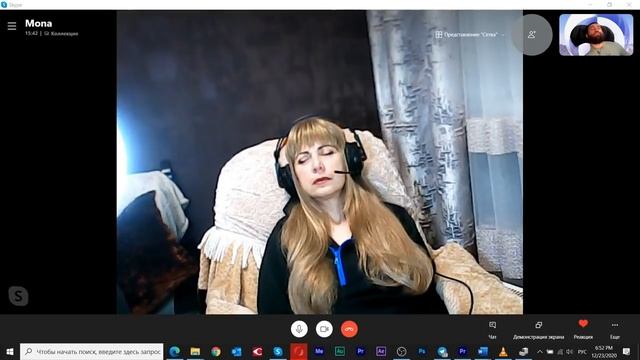Open Google Chrome from the taskbar
The width and height of the screenshot is (640, 360).
(216, 351)
